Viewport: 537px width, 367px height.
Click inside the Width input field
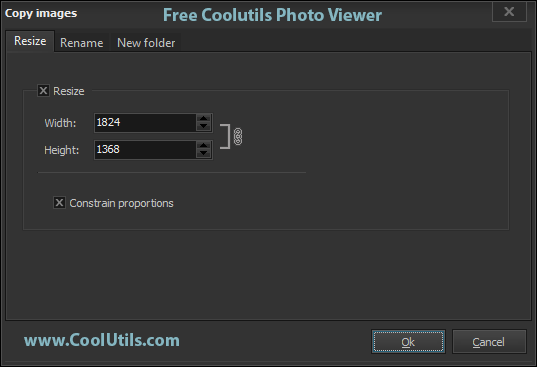point(145,123)
